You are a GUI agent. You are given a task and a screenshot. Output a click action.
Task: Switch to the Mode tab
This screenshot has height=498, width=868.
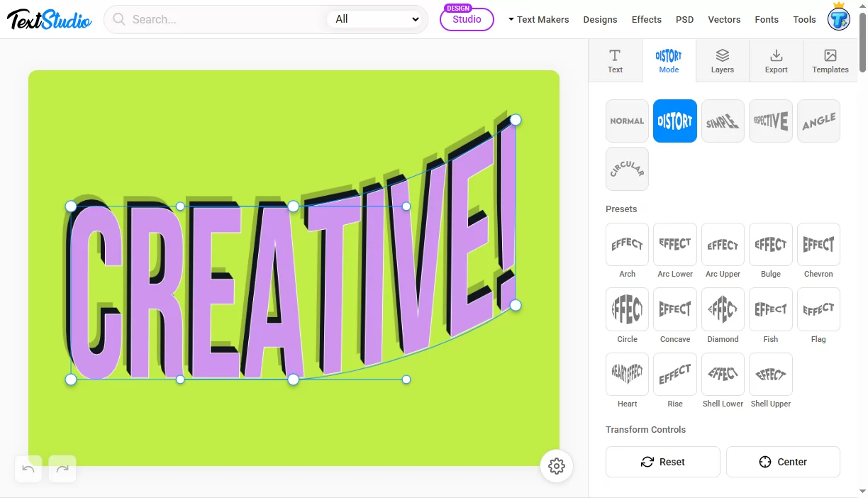coord(669,61)
